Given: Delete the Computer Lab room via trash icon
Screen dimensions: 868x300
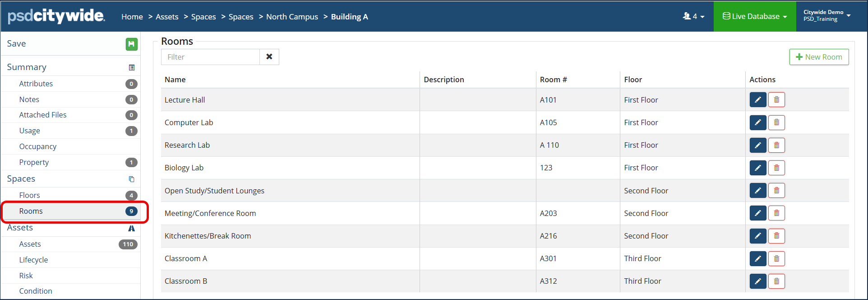Looking at the screenshot, I should pyautogui.click(x=776, y=122).
